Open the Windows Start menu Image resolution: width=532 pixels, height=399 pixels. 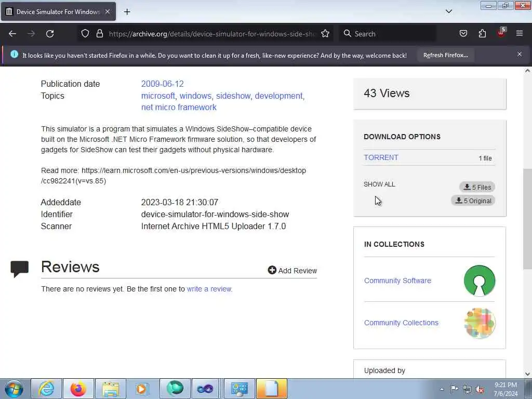click(14, 389)
